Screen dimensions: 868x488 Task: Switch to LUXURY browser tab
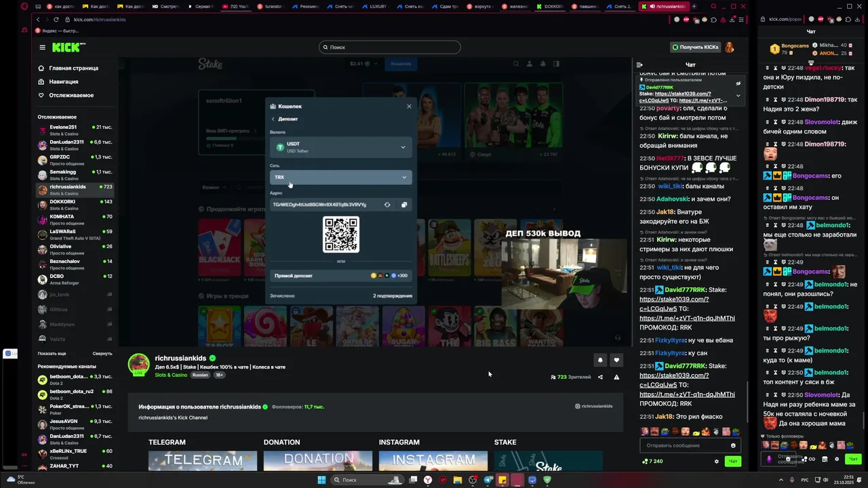point(375,6)
